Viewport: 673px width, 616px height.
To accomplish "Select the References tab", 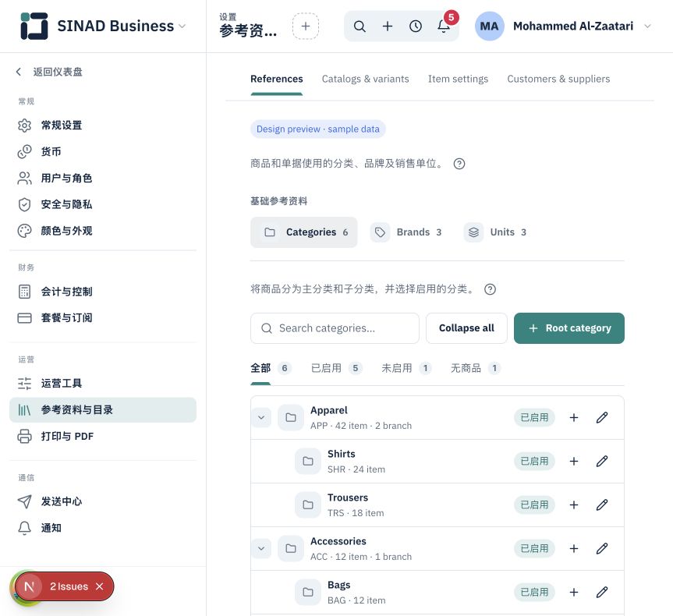I will pyautogui.click(x=276, y=79).
